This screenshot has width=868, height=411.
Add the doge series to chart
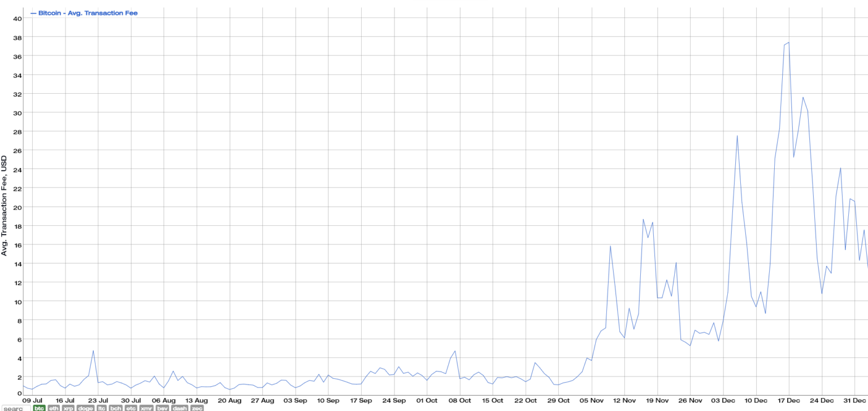tap(86, 408)
